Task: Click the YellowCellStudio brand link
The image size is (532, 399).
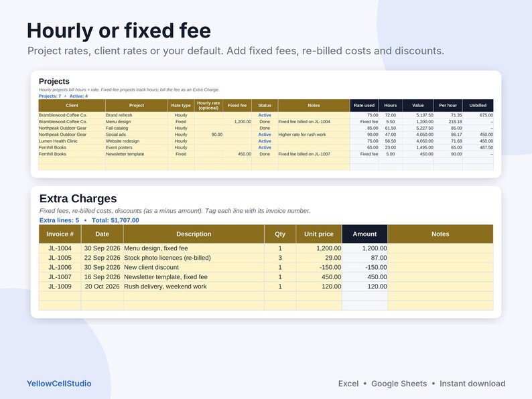Action: pos(59,384)
